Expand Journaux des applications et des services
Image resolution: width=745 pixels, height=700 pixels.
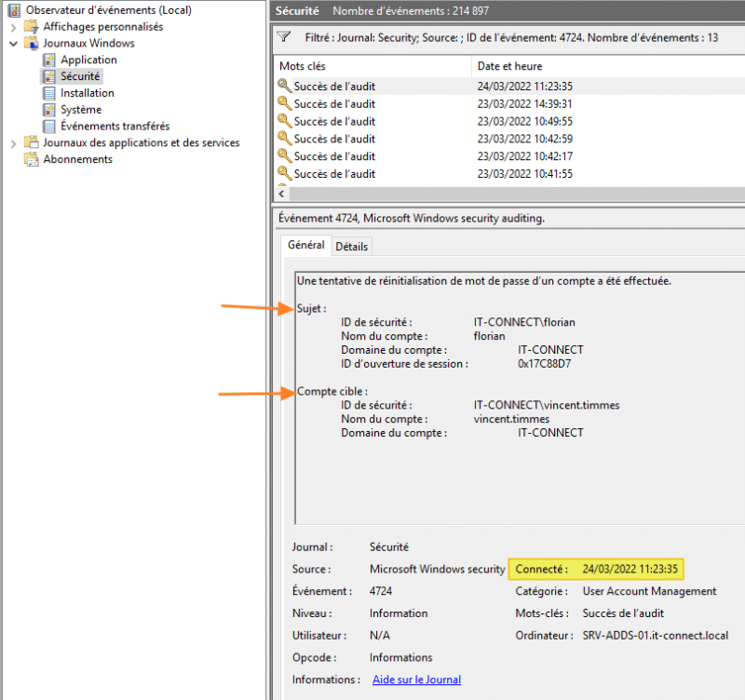pos(13,143)
